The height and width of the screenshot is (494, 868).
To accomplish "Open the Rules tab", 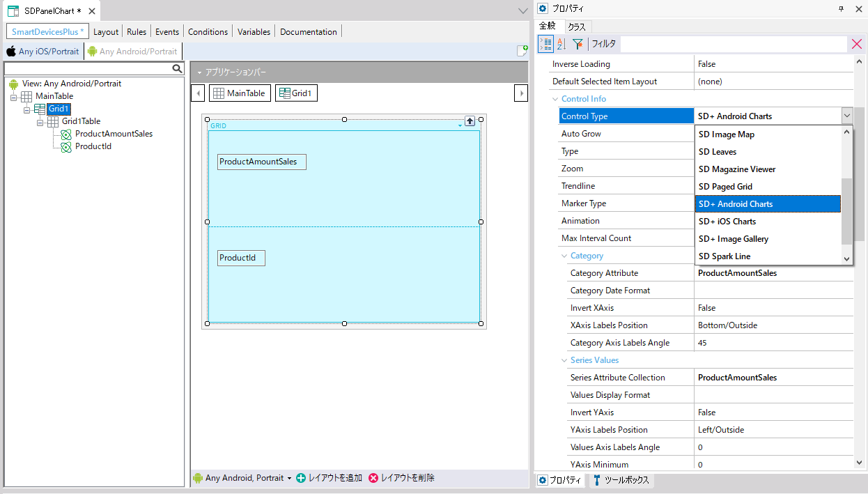I will click(137, 31).
